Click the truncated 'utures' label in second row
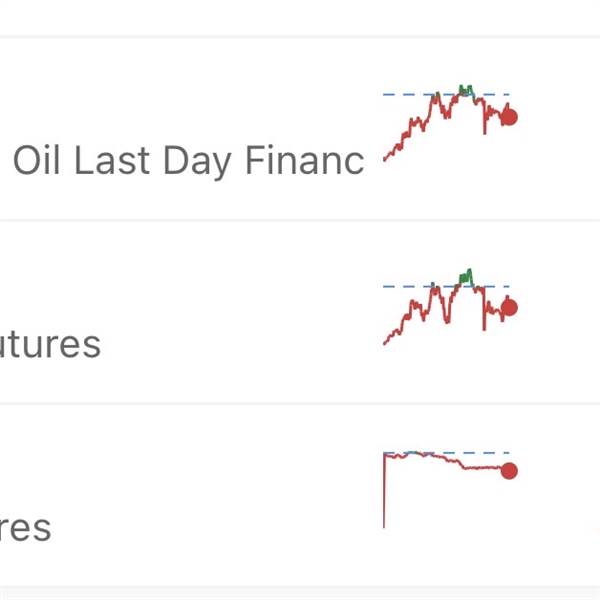Screen dimensions: 600x600 (x=50, y=345)
